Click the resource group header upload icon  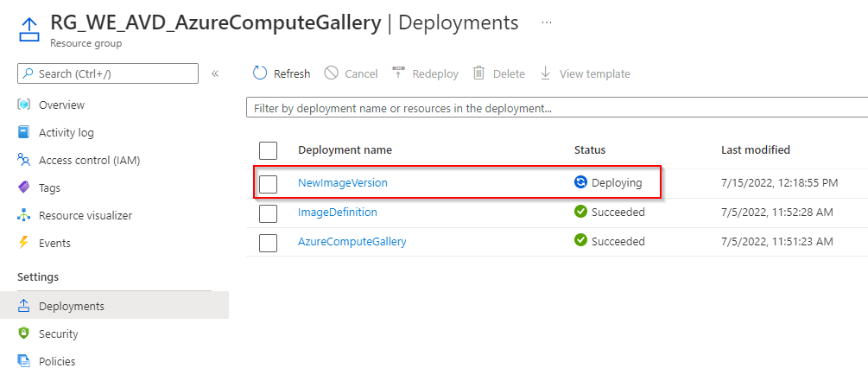29,29
